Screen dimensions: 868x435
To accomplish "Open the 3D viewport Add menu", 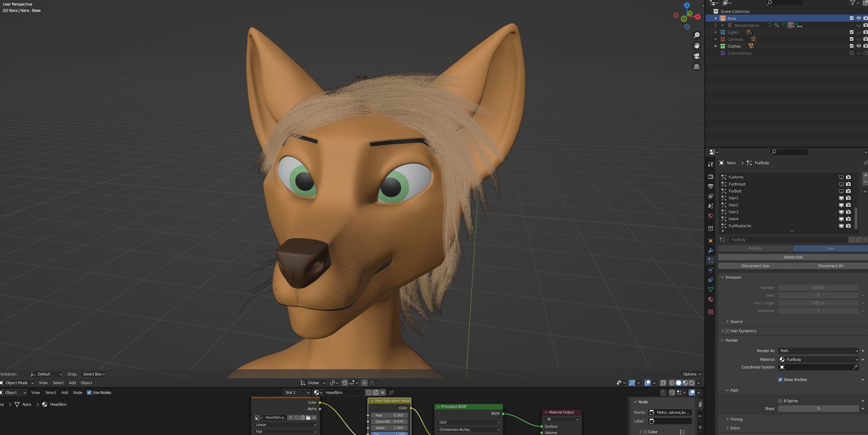I will coord(72,383).
